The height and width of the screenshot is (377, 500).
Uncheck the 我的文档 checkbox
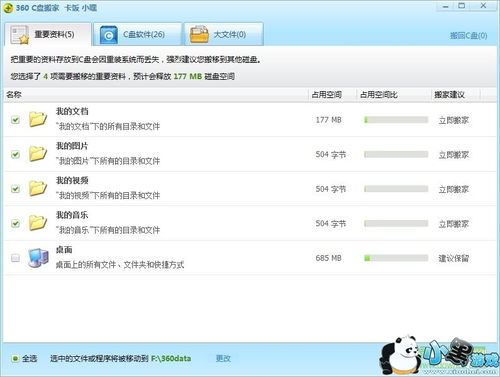15,120
